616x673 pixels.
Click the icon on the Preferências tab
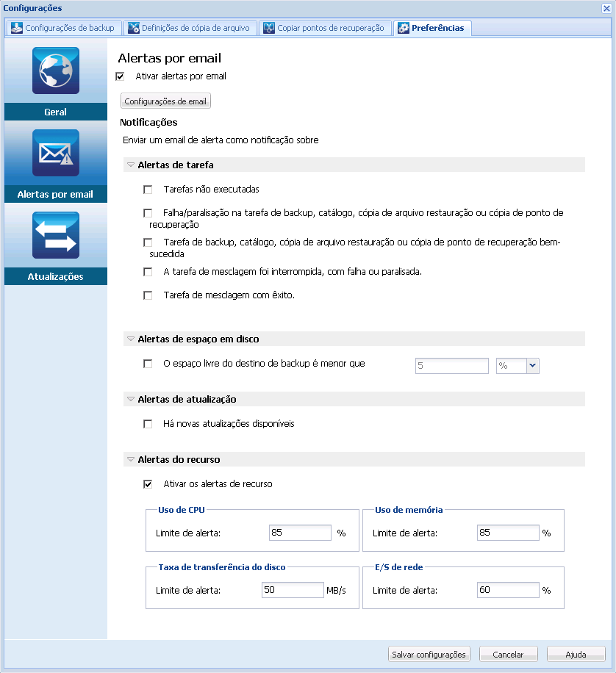point(402,27)
